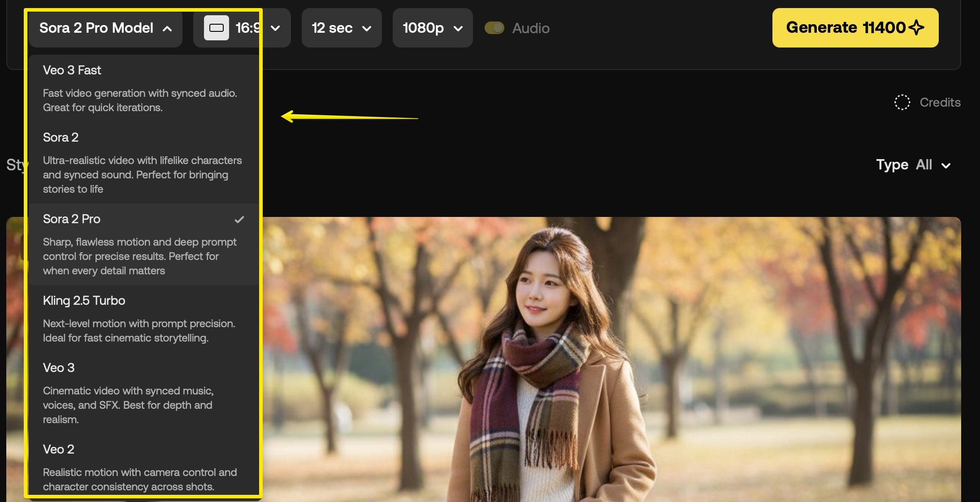Collapse the Sora 2 Pro Model chevron
The height and width of the screenshot is (502, 980).
click(167, 29)
